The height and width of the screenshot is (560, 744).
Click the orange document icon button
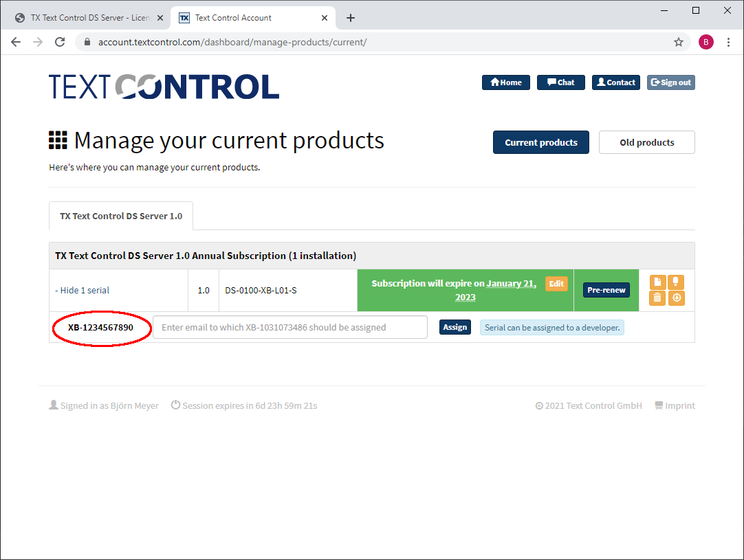coord(657,282)
